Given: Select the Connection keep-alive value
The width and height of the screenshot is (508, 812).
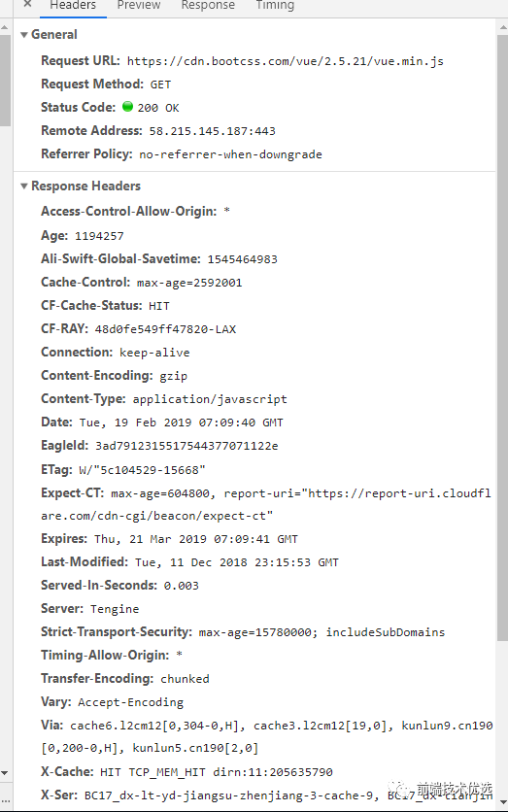Looking at the screenshot, I should [x=154, y=353].
